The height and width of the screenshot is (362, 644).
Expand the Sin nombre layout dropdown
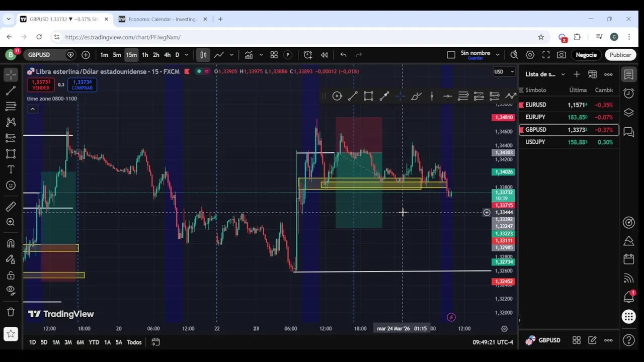(x=498, y=55)
